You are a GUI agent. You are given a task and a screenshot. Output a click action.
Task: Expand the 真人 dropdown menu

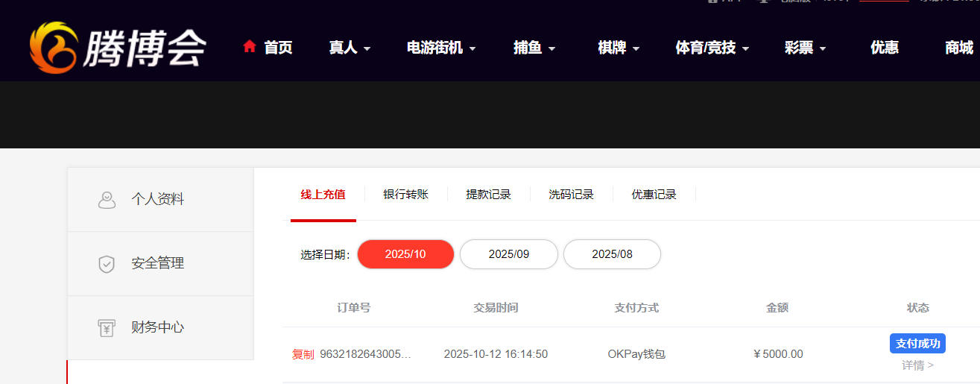(350, 48)
